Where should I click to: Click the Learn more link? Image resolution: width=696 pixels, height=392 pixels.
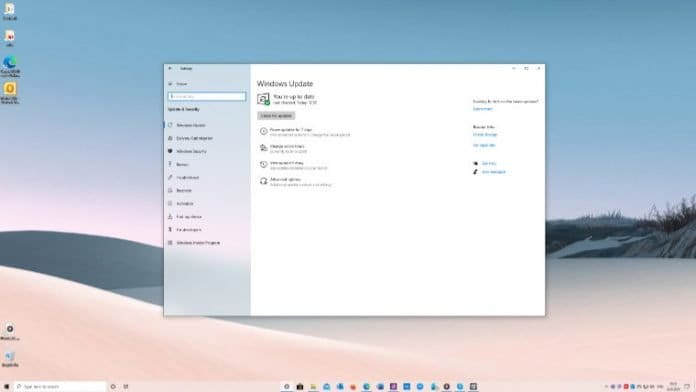[x=482, y=109]
